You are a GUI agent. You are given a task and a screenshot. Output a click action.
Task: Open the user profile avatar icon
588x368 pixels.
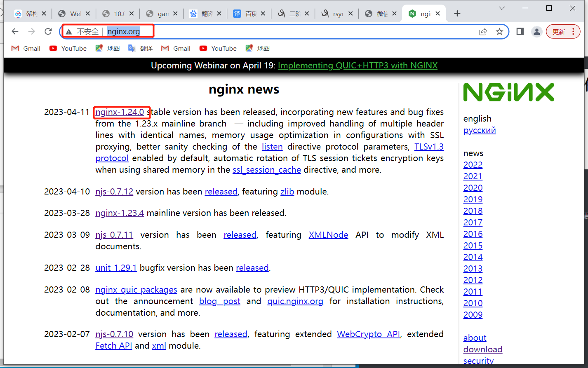[x=536, y=32]
